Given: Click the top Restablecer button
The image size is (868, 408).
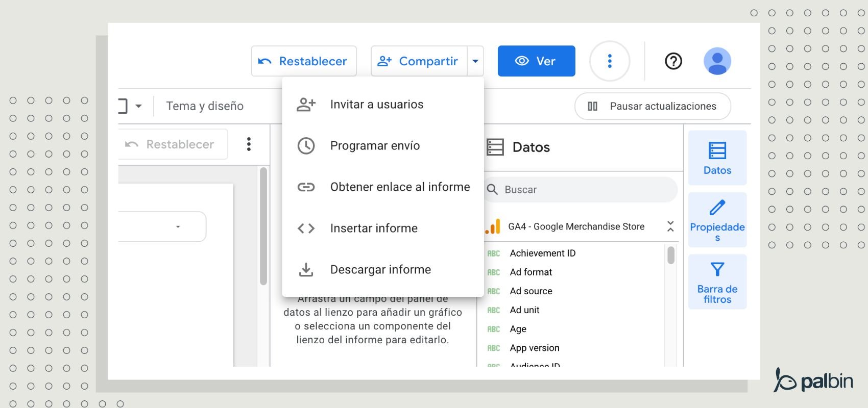Looking at the screenshot, I should pyautogui.click(x=304, y=61).
